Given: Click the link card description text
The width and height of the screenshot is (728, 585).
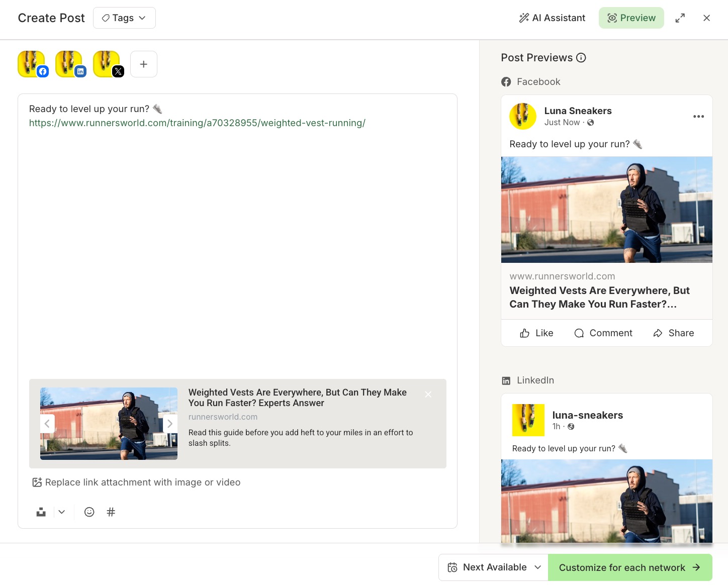Looking at the screenshot, I should 301,438.
